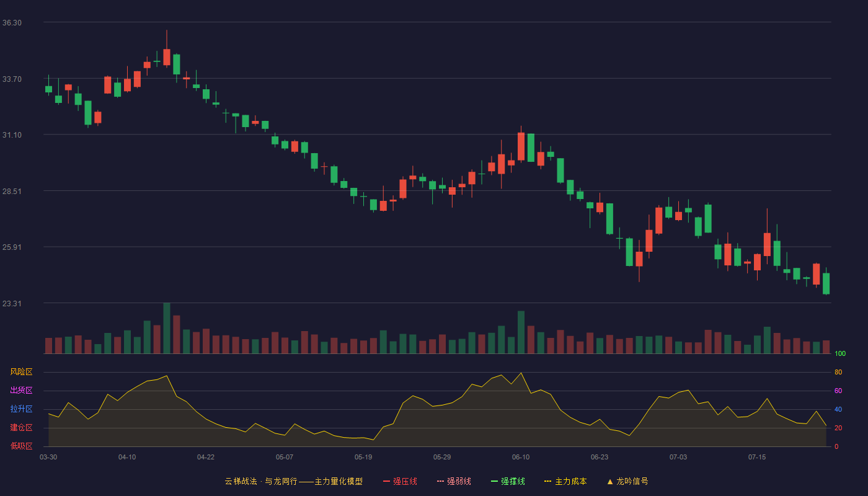Click the 07-15 date axis label
This screenshot has width=868, height=496.
click(x=757, y=457)
